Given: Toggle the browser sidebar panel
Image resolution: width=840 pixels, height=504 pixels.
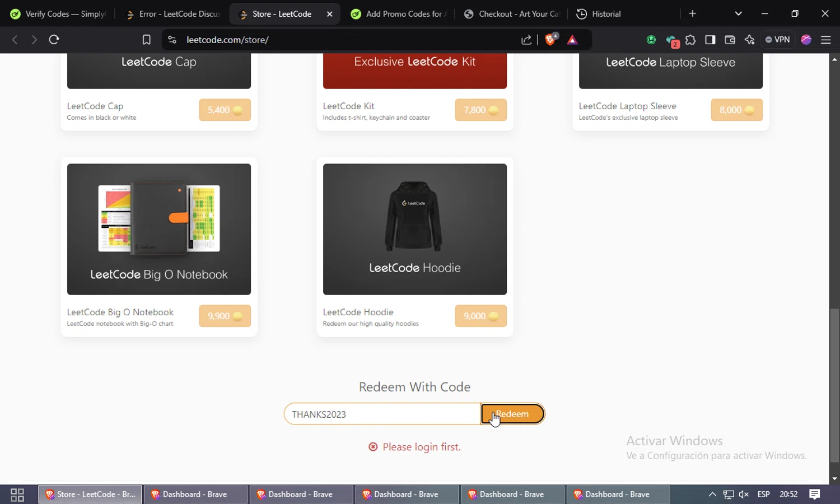Looking at the screenshot, I should pos(710,40).
